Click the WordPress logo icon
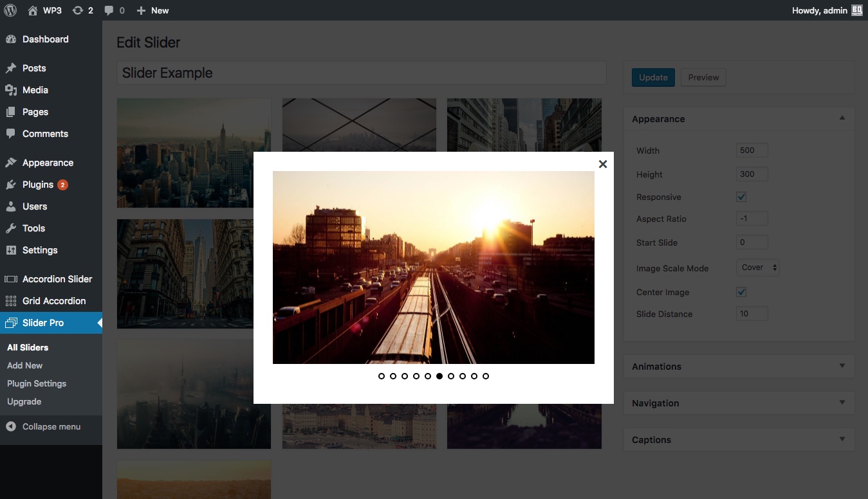The height and width of the screenshot is (499, 868). click(x=10, y=10)
